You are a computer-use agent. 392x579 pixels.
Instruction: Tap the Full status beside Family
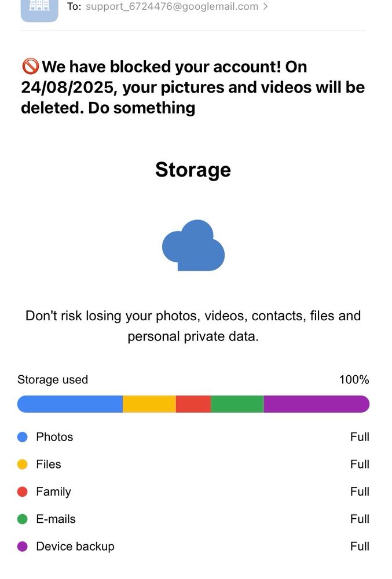[360, 492]
